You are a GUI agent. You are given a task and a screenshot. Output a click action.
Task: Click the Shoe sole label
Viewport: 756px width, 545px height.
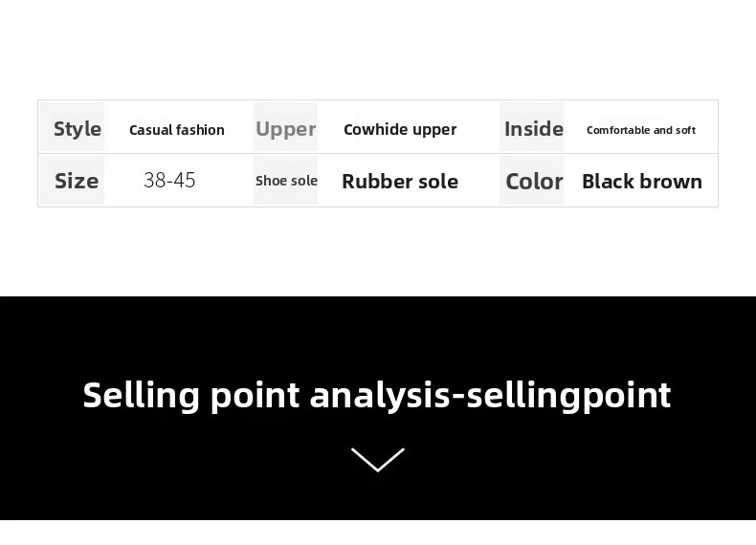pos(286,181)
